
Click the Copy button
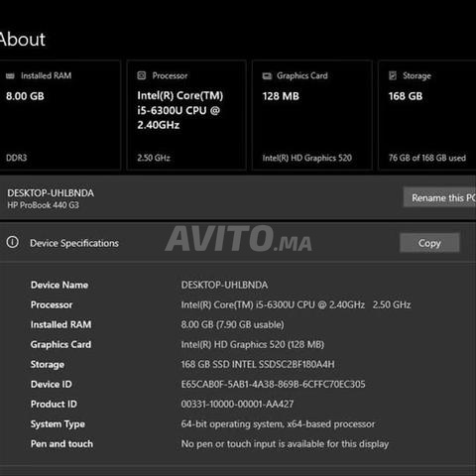[429, 243]
